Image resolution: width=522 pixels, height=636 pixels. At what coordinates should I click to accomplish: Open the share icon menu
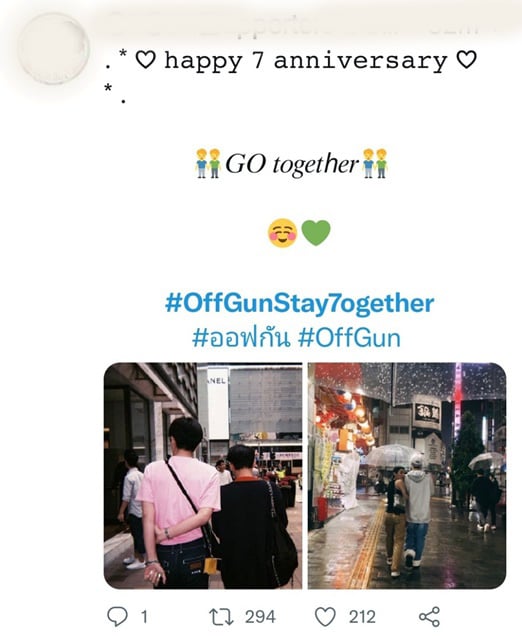coord(429,617)
